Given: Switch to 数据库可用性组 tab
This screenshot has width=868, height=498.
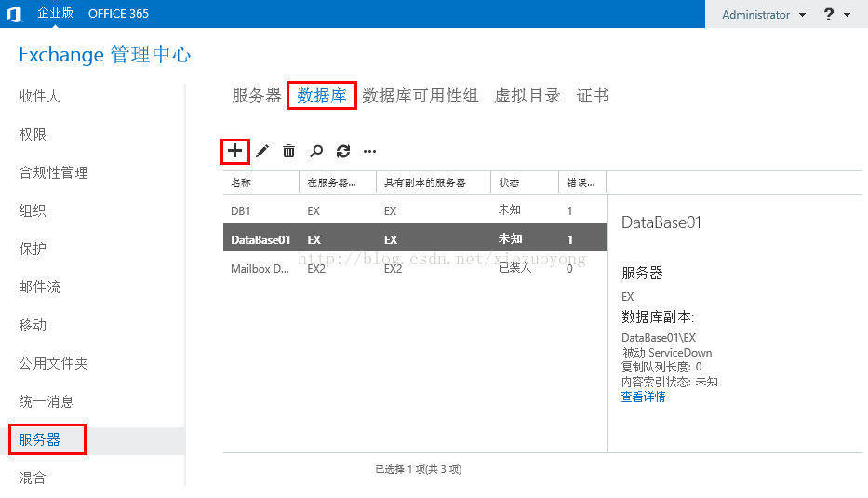Looking at the screenshot, I should click(x=421, y=96).
